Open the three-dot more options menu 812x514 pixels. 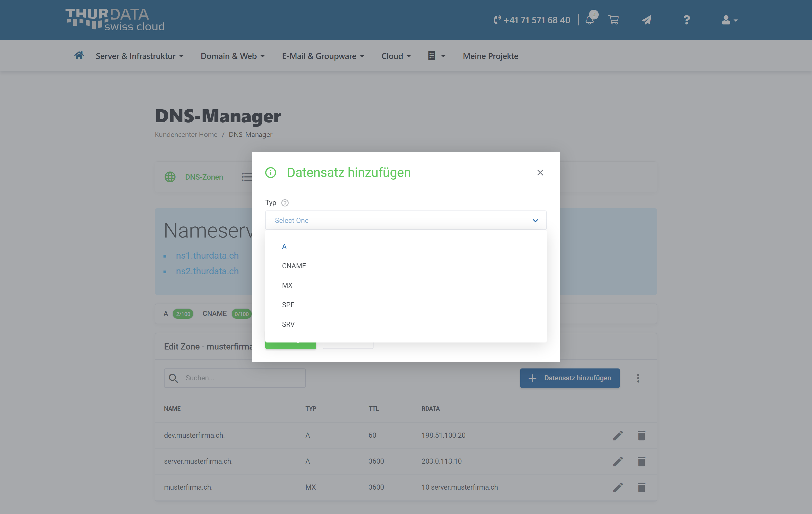[638, 378]
